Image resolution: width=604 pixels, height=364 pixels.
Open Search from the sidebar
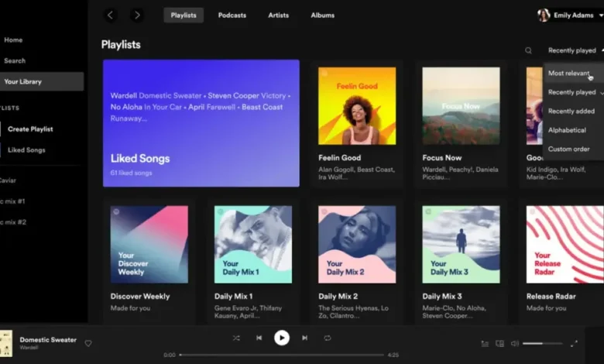[x=15, y=61]
